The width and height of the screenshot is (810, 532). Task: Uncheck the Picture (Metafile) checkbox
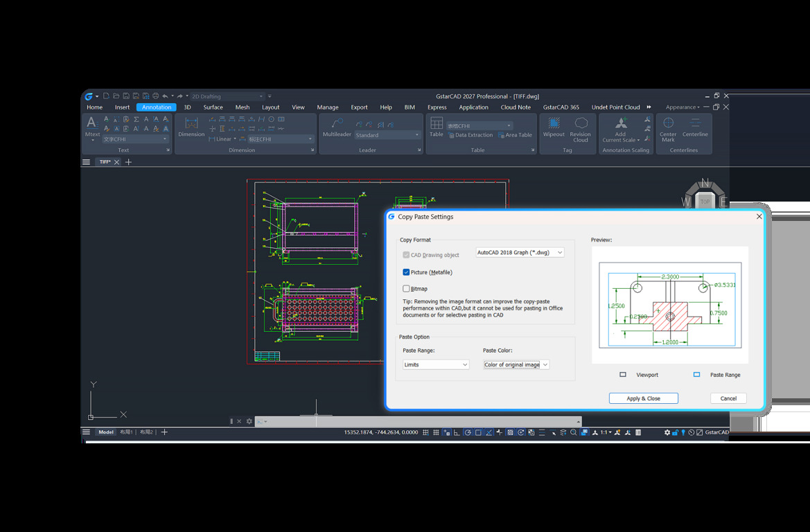(x=406, y=272)
